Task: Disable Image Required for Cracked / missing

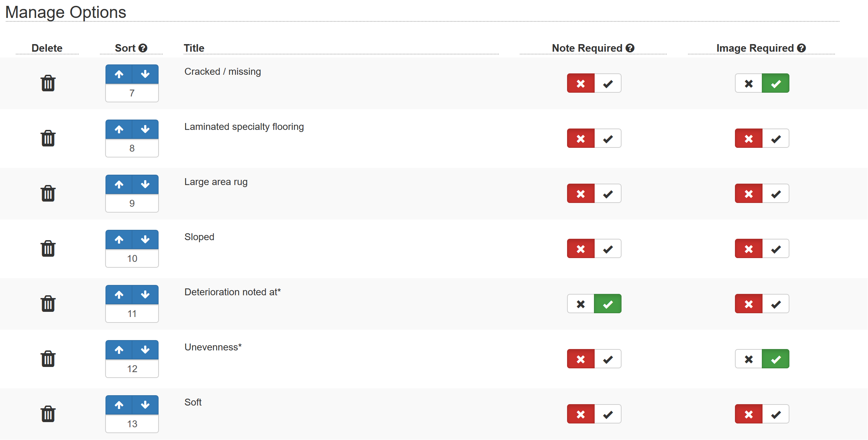Action: 749,83
